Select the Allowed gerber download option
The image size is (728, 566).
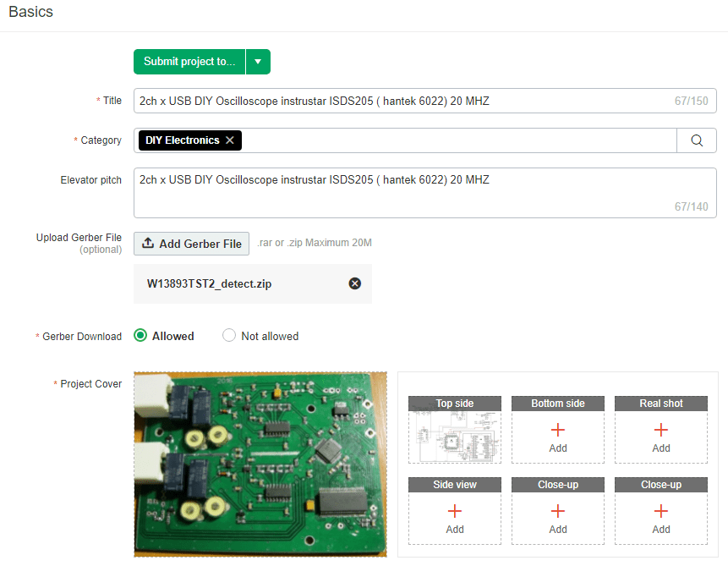click(140, 336)
